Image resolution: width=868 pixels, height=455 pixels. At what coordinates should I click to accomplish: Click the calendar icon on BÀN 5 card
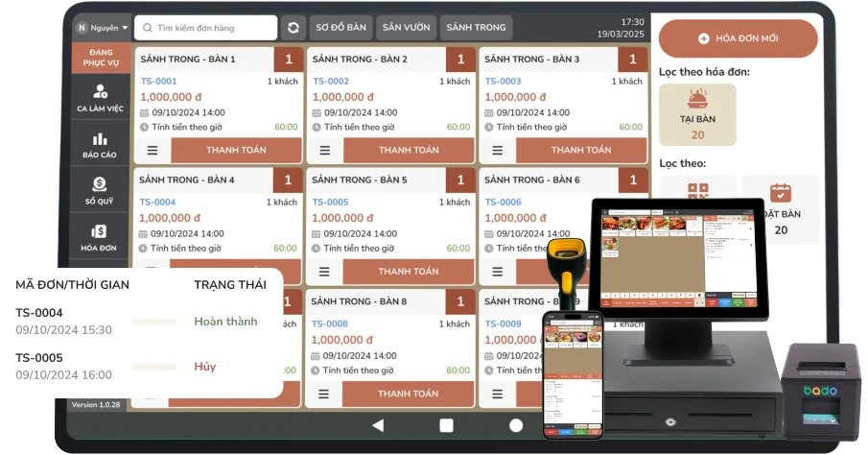pyautogui.click(x=317, y=234)
